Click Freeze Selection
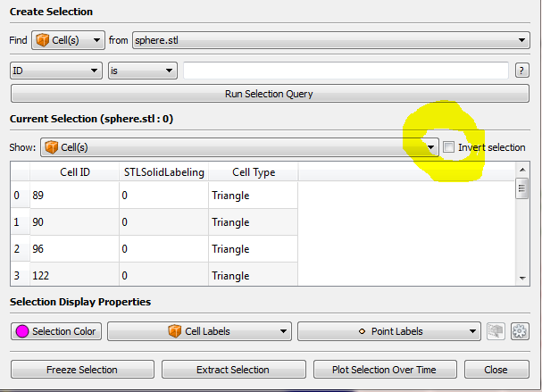This screenshot has height=392, width=542. point(82,370)
